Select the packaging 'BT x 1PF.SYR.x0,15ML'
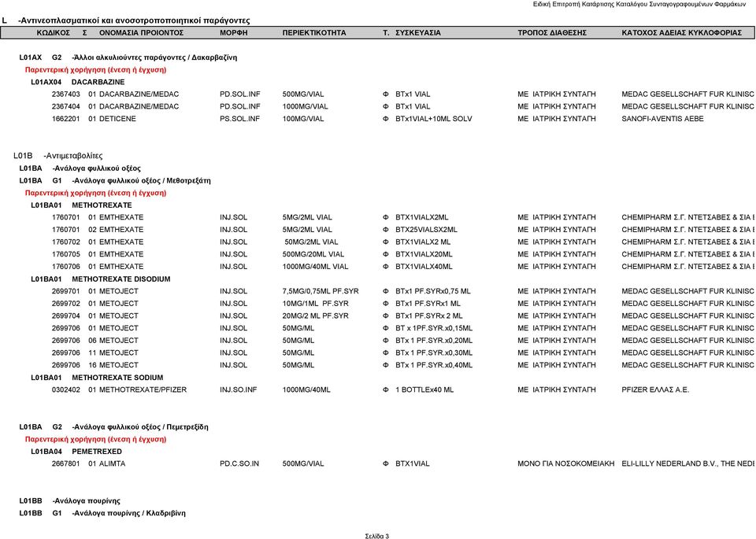Screen dimensions: 756x539 pyautogui.click(x=434, y=328)
